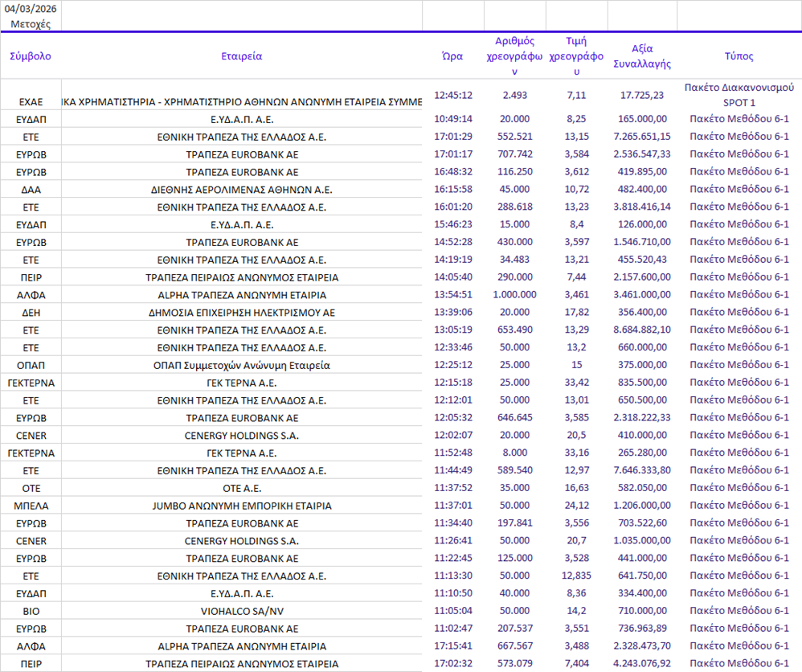Click JUMBO ΑΝΩΝΥΜΗ ΕΜΠΟΡΙΚΗ ΕΤΑΙΡΙΑ cell

[241, 506]
